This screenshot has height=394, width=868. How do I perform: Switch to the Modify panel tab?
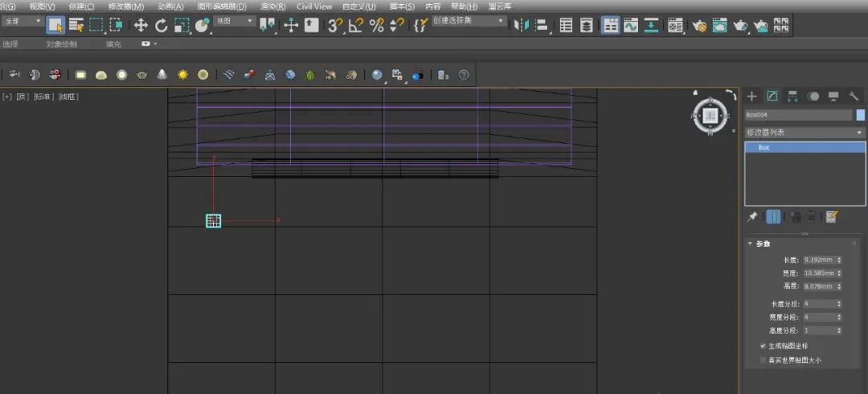772,96
